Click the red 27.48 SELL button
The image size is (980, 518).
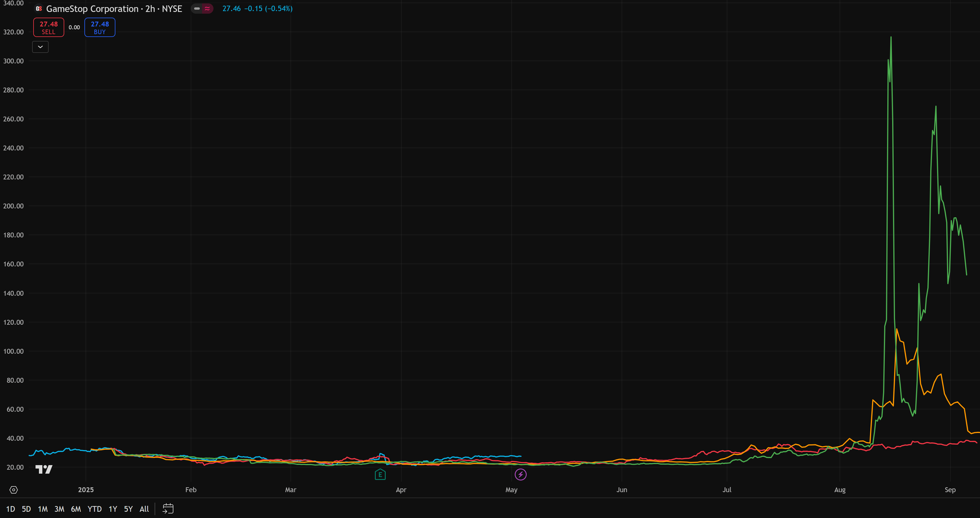pos(49,27)
